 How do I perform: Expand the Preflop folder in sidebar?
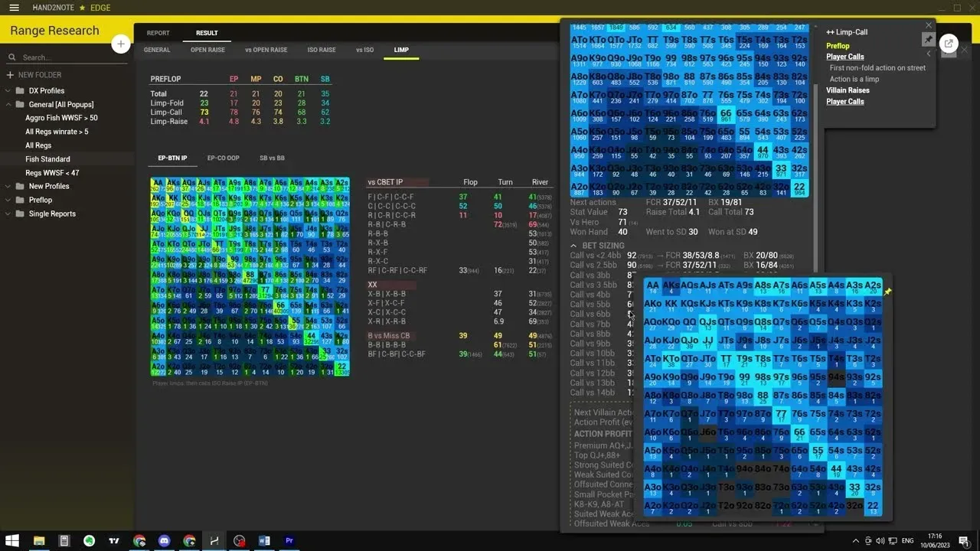point(9,200)
